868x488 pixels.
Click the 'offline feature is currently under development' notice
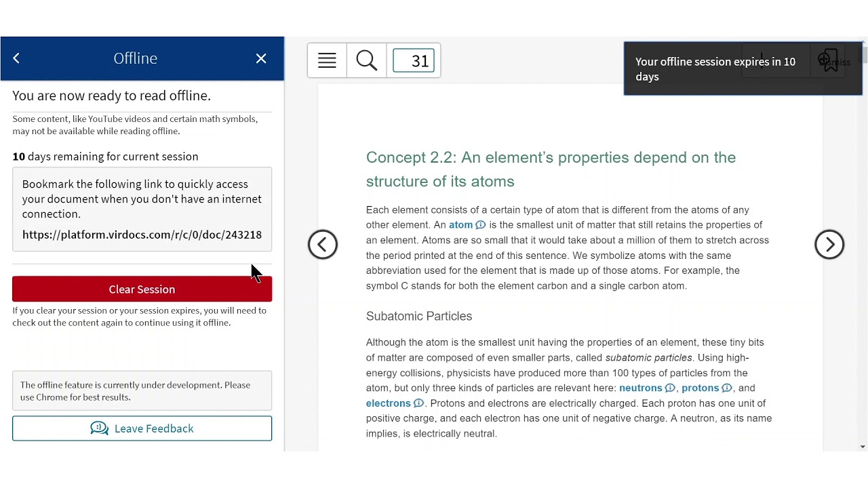(142, 391)
